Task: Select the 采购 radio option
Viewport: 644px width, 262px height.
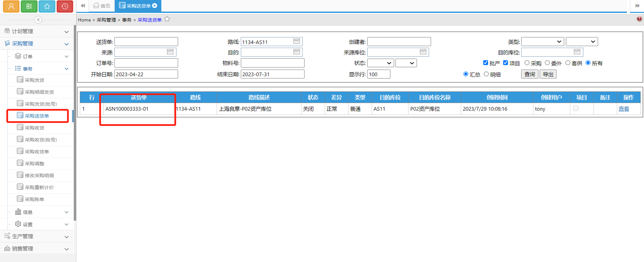Action: 527,63
